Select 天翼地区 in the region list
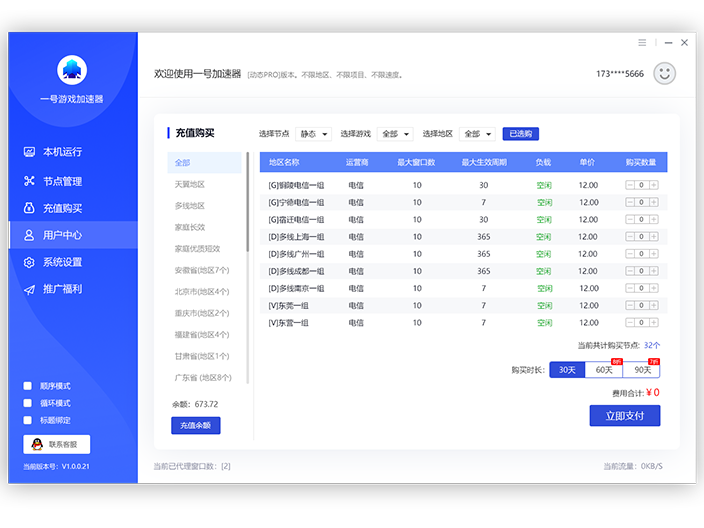 [x=190, y=184]
